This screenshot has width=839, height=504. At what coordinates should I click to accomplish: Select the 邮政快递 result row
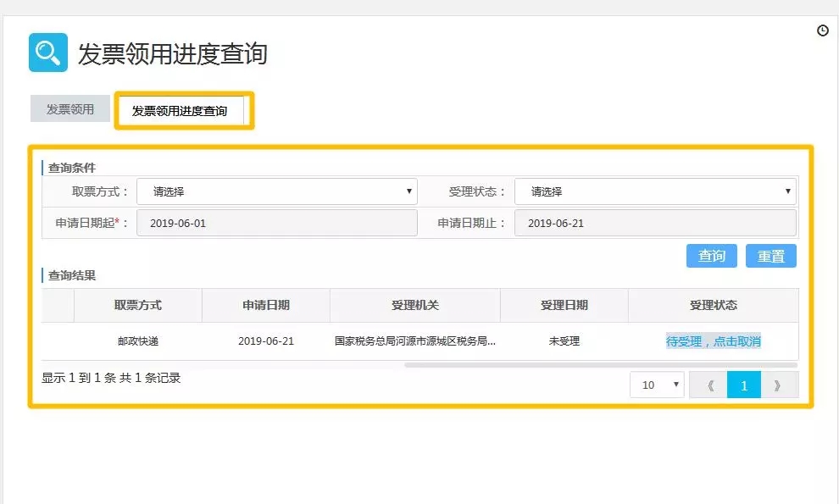[x=138, y=341]
